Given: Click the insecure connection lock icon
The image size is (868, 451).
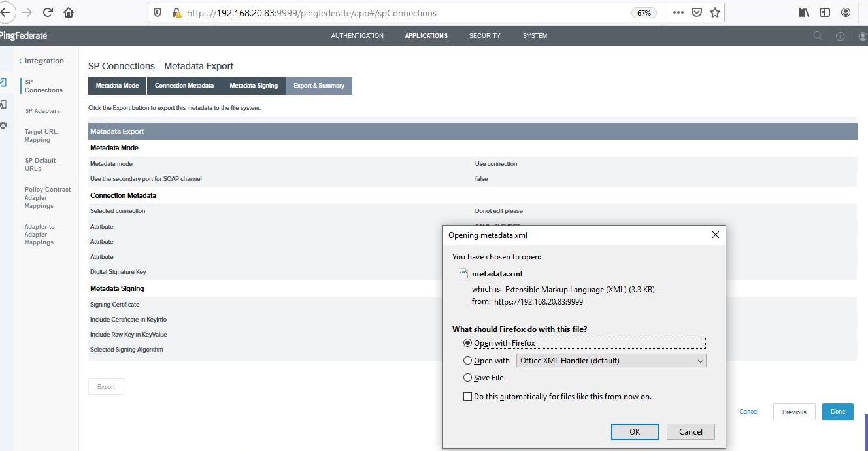Looking at the screenshot, I should [176, 13].
